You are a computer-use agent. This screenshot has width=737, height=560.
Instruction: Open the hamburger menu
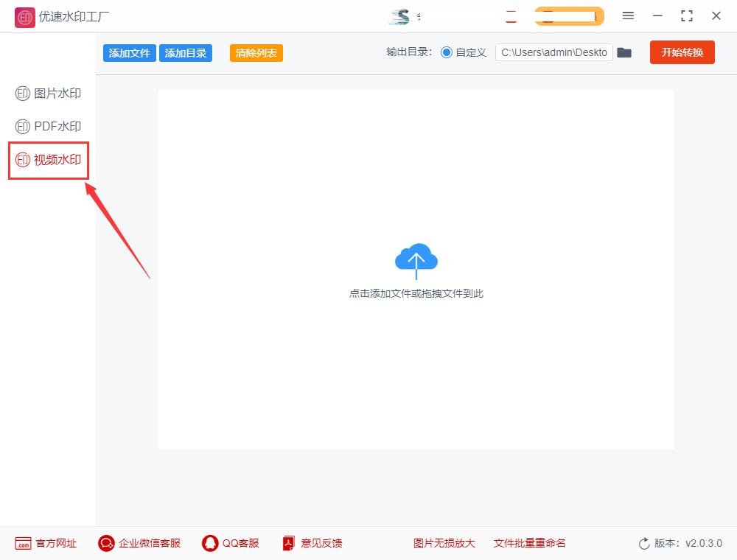click(x=629, y=15)
